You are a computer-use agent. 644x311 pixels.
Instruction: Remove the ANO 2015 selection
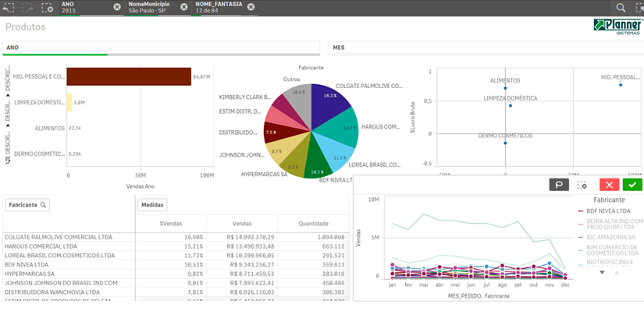[117, 7]
